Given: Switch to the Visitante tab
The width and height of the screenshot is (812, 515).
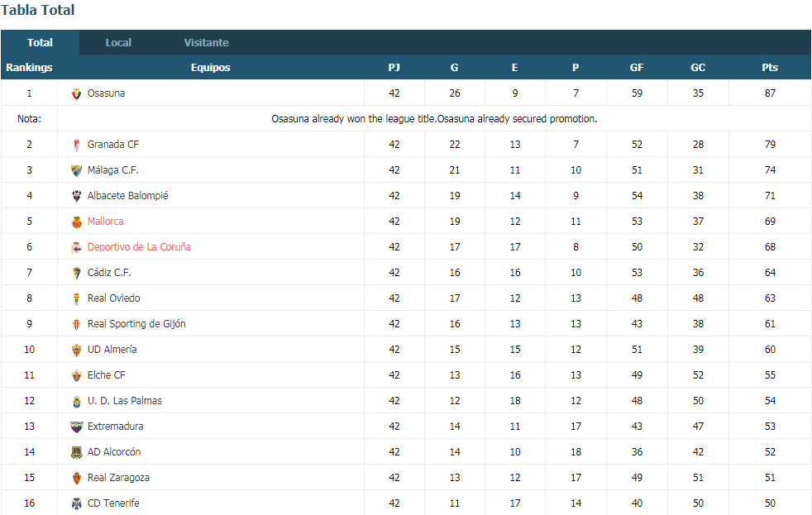Looking at the screenshot, I should click(206, 42).
